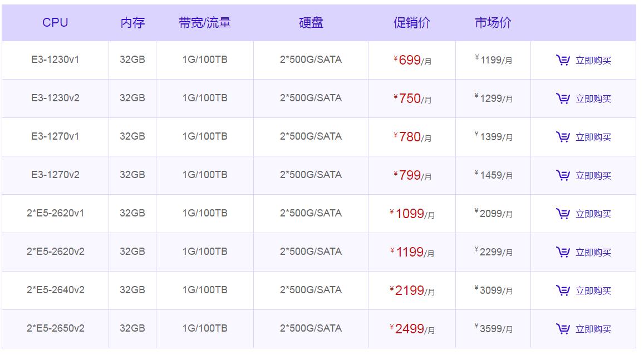The height and width of the screenshot is (355, 644).
Task: Click 立即购买 for the ¥1099 server
Action: [593, 214]
